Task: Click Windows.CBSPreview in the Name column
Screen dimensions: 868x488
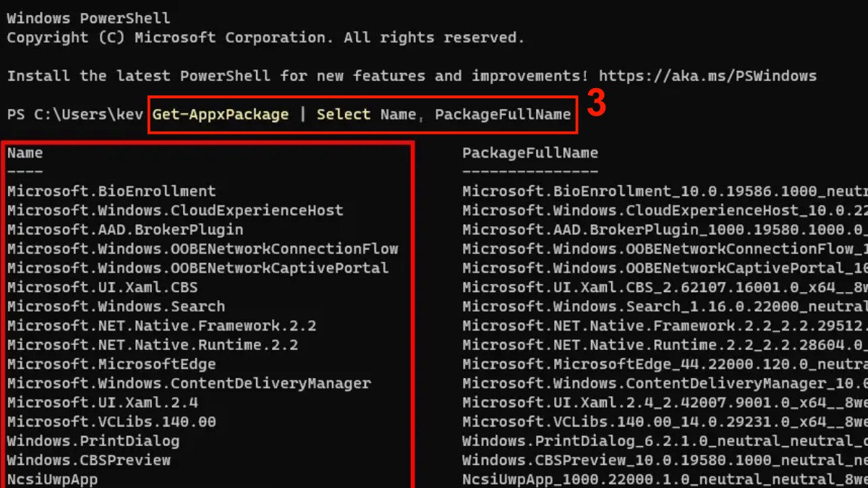Action: point(89,460)
